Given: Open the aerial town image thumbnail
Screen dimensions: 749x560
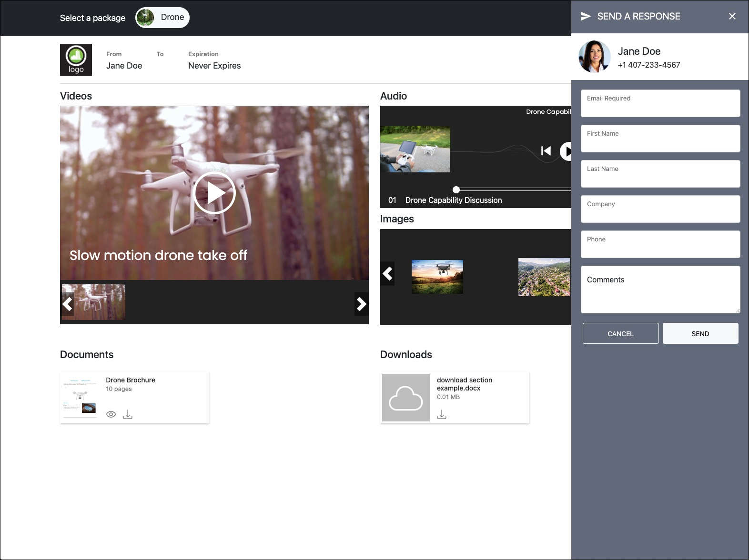Looking at the screenshot, I should pos(544,277).
